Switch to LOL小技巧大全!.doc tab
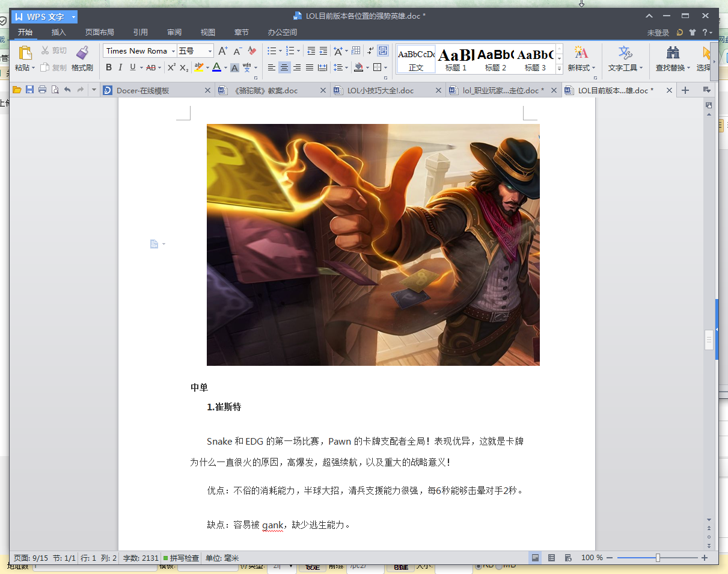This screenshot has height=574, width=728. coord(388,91)
